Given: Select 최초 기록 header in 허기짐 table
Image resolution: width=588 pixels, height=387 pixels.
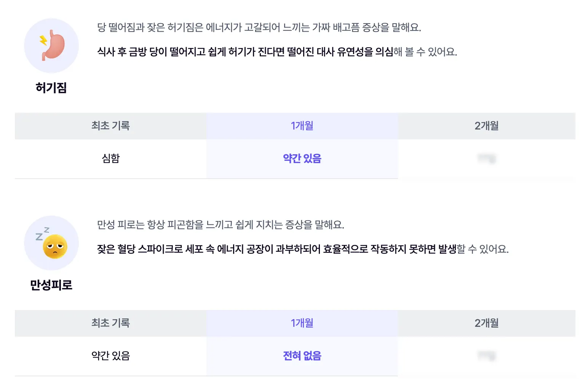Looking at the screenshot, I should (x=110, y=126).
